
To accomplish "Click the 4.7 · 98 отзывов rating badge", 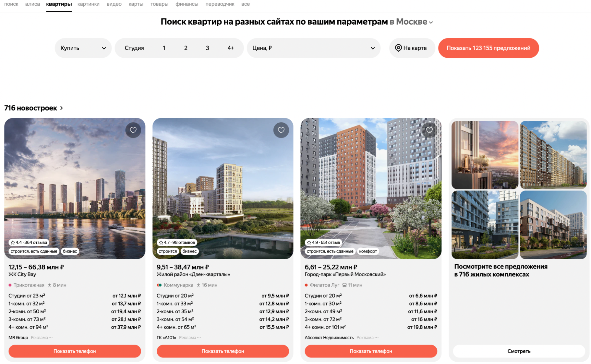I will (x=177, y=242).
